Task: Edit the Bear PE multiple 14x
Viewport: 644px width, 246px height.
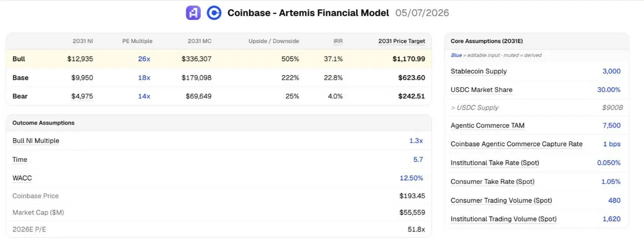Action: [144, 96]
